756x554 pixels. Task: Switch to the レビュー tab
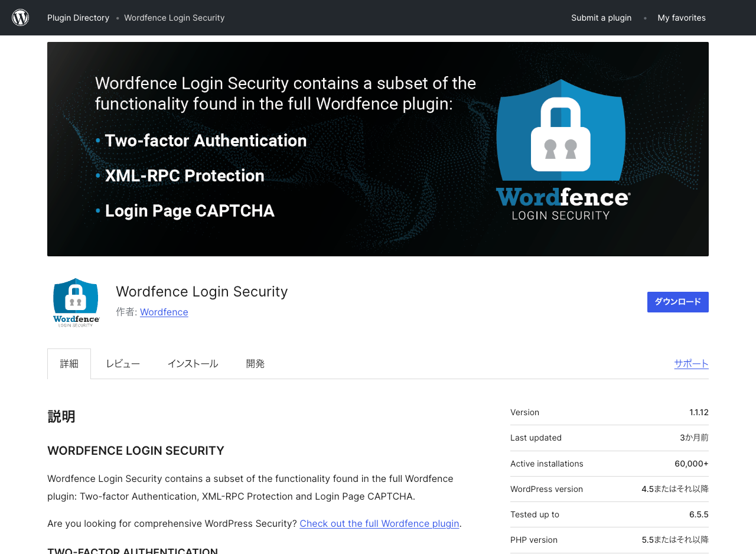point(123,364)
